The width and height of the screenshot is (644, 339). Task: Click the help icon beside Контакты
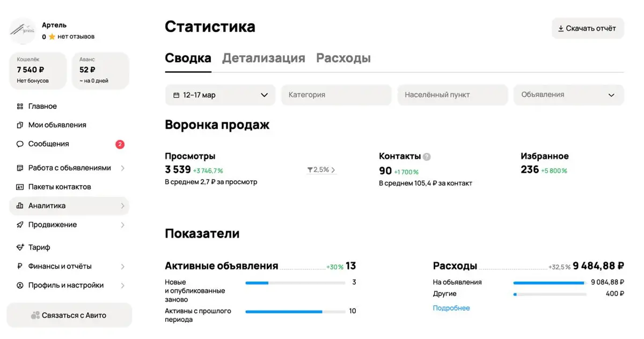(x=427, y=157)
